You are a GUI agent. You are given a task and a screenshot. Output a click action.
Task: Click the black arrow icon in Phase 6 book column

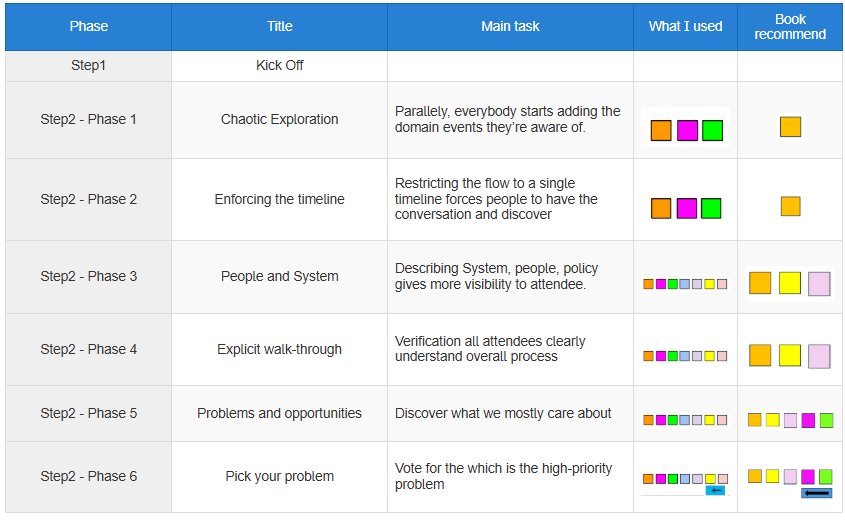816,492
